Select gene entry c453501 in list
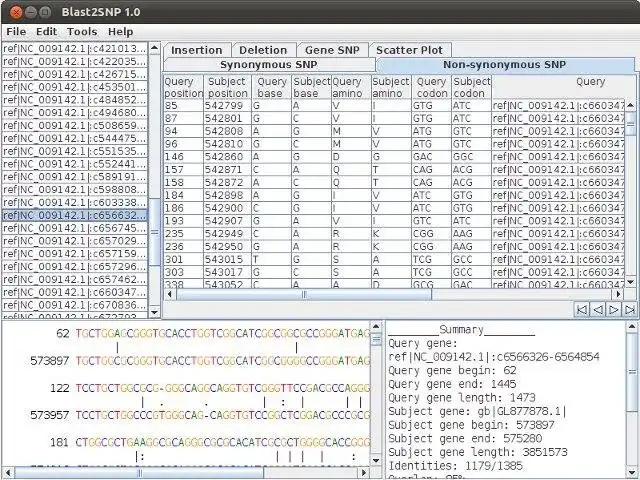 point(74,87)
